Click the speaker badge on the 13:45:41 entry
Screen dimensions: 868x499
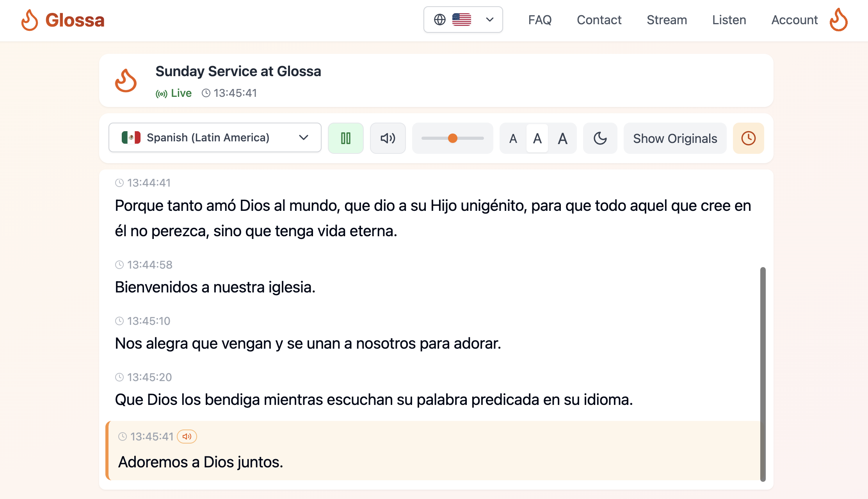coord(187,437)
